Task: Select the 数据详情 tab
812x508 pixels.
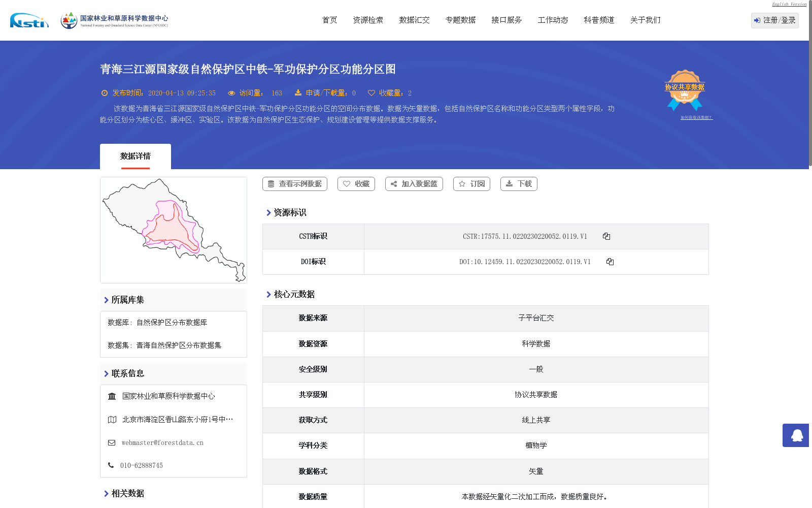Action: (136, 156)
